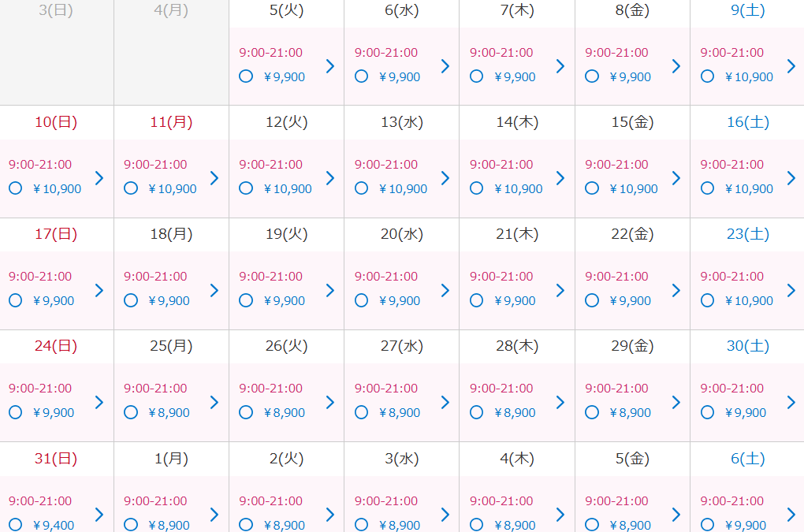
Task: Click the arrow chevron in the 9(土) cell
Action: [791, 66]
